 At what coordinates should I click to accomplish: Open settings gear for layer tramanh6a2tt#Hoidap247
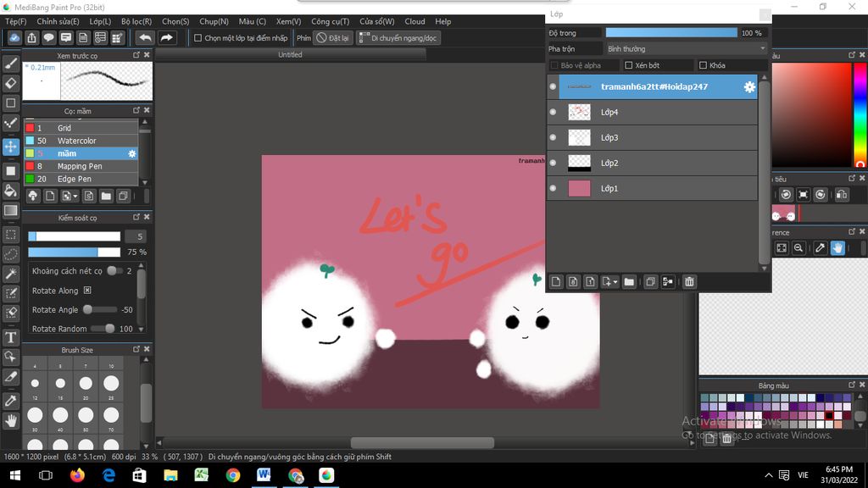tap(749, 87)
